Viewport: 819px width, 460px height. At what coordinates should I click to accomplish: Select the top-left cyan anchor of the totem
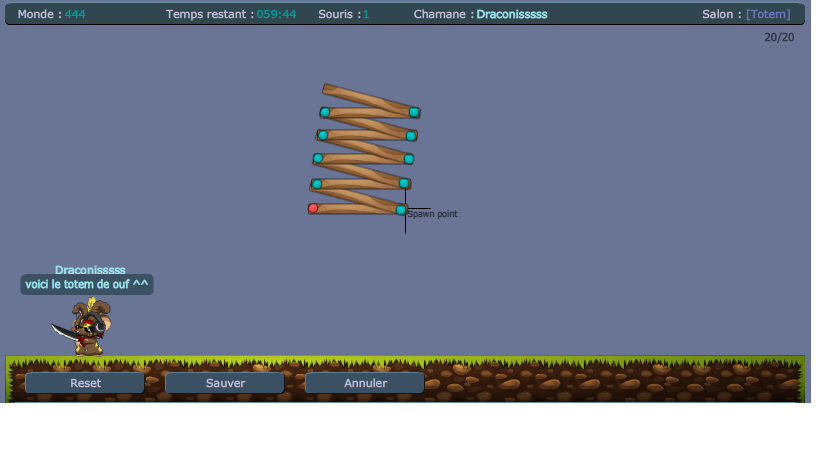tap(325, 112)
